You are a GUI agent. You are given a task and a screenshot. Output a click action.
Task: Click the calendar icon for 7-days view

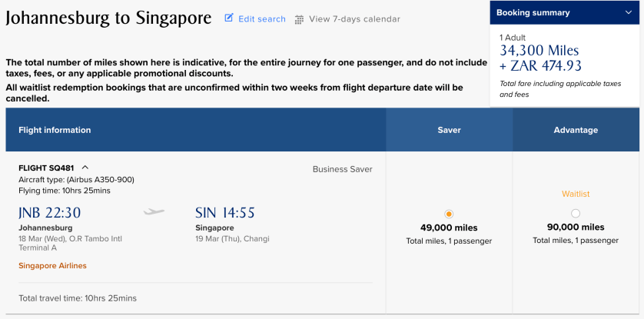tap(299, 19)
